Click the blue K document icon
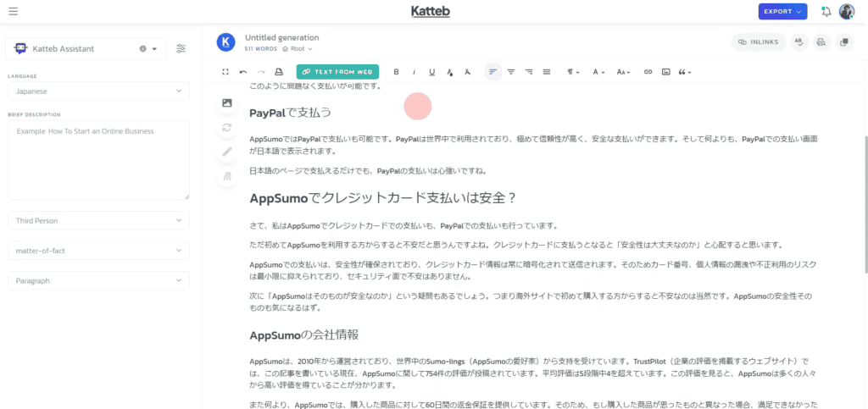The height and width of the screenshot is (409, 868). tap(225, 42)
